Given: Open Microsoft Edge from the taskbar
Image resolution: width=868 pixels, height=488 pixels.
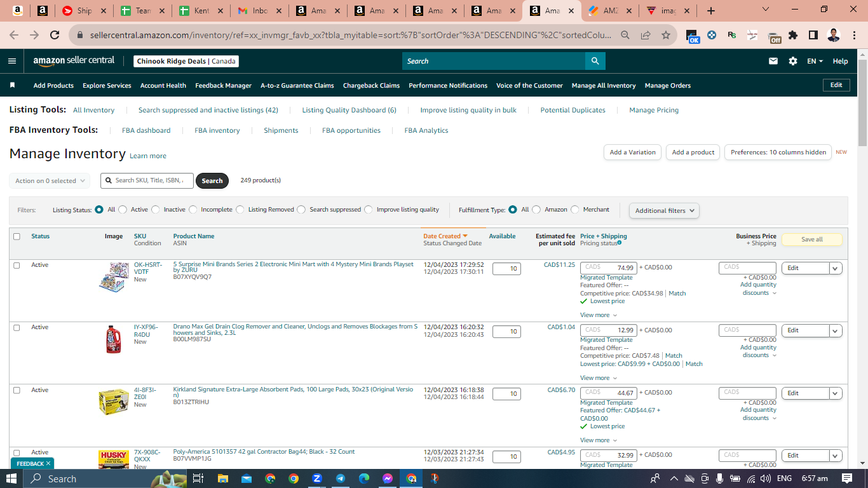Looking at the screenshot, I should click(364, 478).
